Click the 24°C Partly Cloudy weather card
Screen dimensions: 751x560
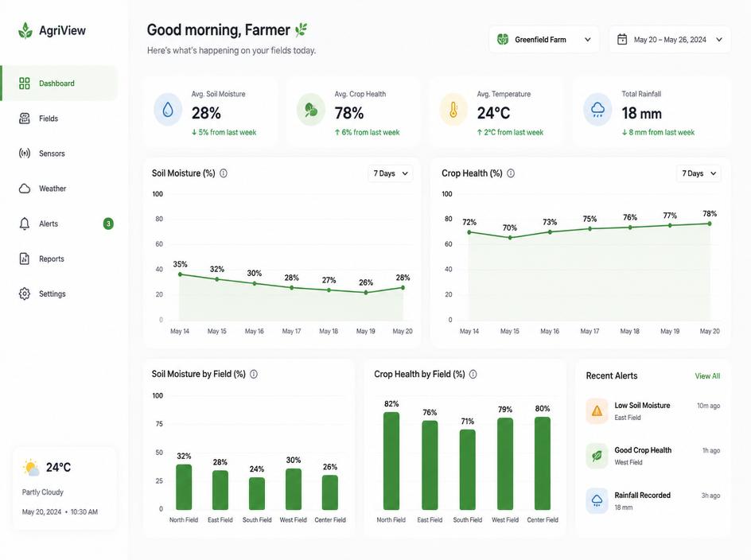pyautogui.click(x=64, y=488)
